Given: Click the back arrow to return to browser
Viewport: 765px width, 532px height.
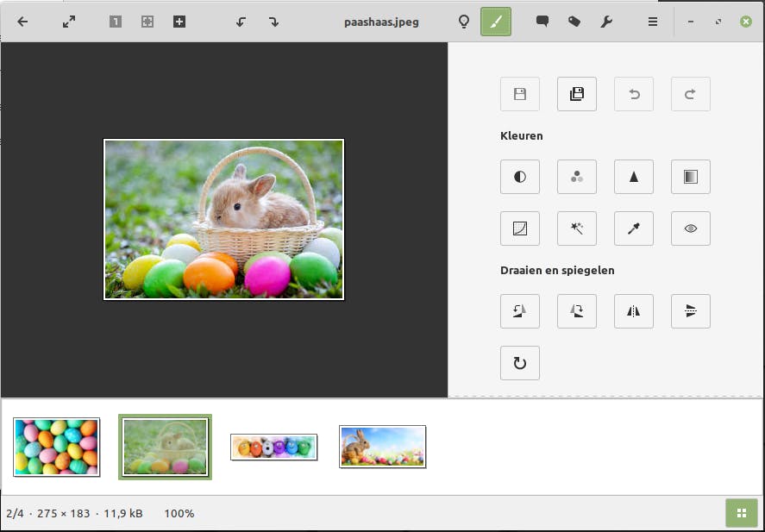Looking at the screenshot, I should click(23, 22).
